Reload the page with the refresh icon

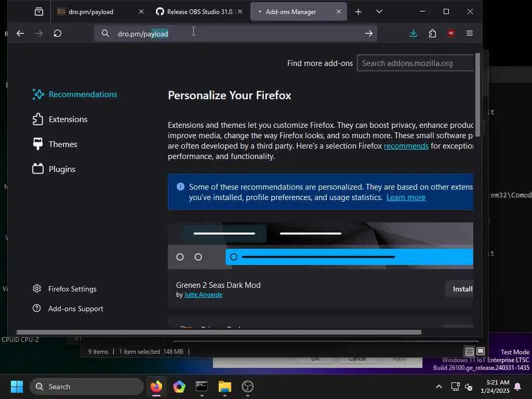point(58,33)
